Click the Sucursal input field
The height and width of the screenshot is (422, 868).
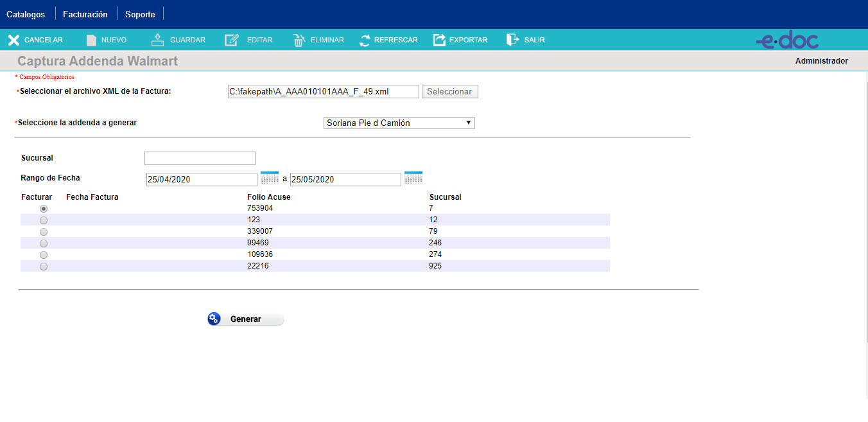(x=200, y=158)
